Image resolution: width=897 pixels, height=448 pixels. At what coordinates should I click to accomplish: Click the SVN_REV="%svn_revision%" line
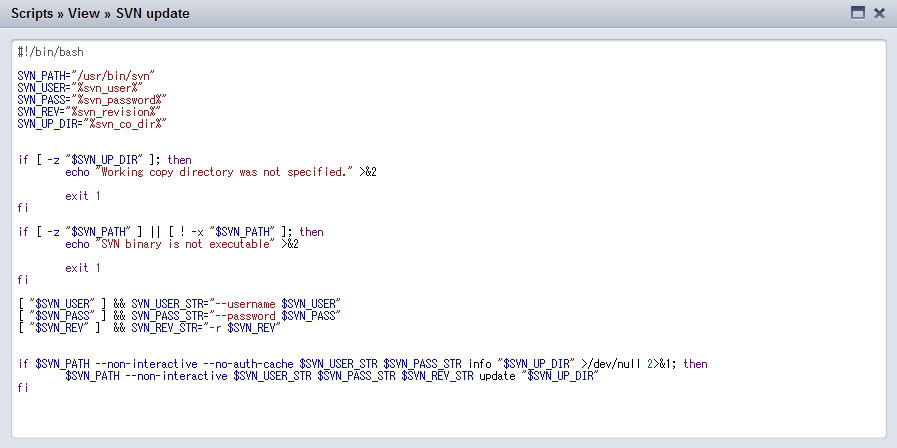click(x=89, y=112)
